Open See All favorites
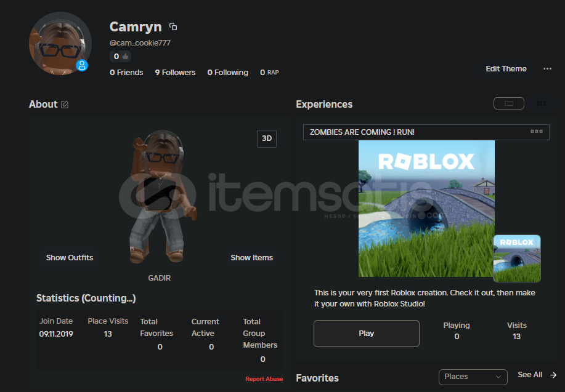Screen dimensions: 565x392 point(530,375)
